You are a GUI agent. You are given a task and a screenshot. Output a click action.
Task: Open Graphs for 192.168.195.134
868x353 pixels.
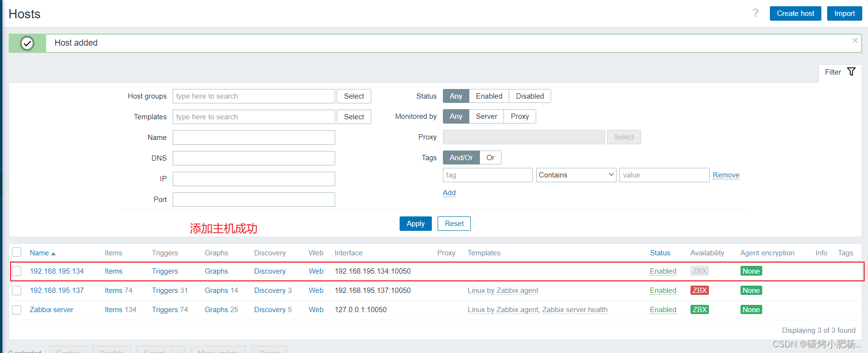[216, 271]
